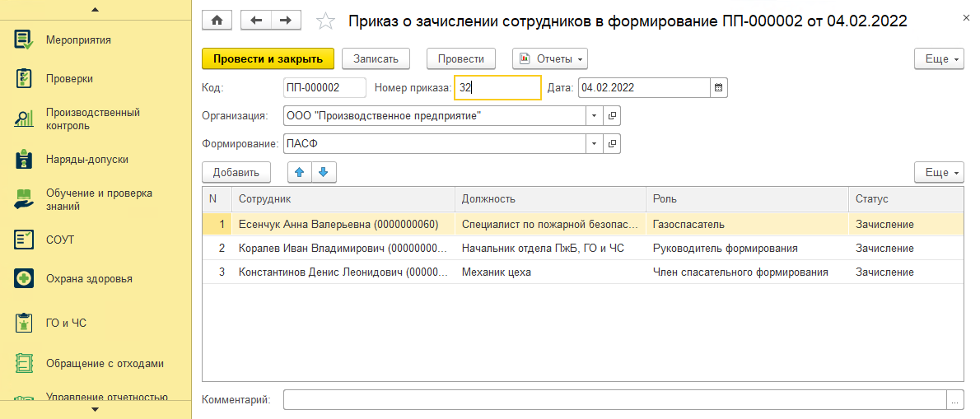Select СОУТ in sidebar

pyautogui.click(x=60, y=240)
